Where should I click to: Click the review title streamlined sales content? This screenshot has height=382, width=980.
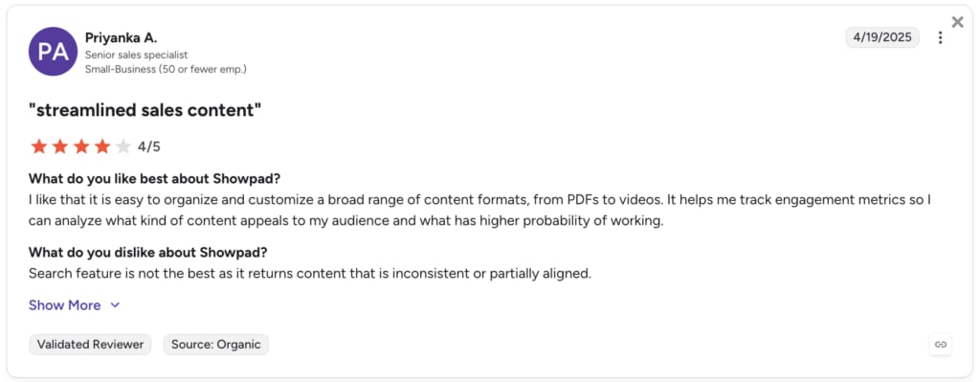coord(145,110)
